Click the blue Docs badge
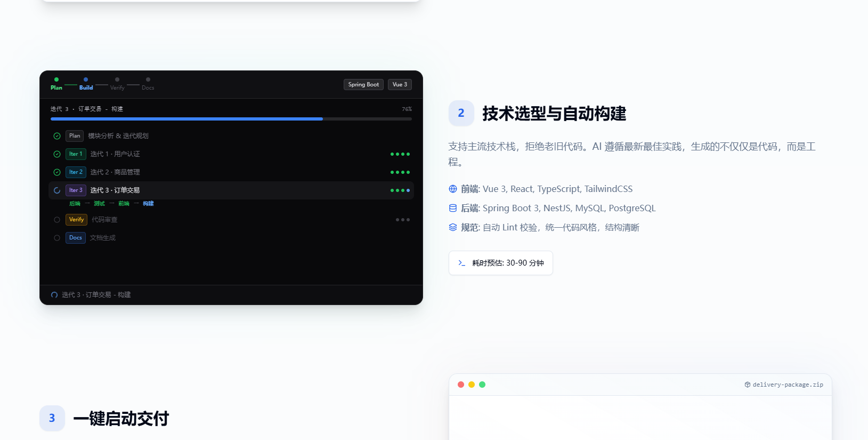868x440 pixels. click(x=76, y=238)
